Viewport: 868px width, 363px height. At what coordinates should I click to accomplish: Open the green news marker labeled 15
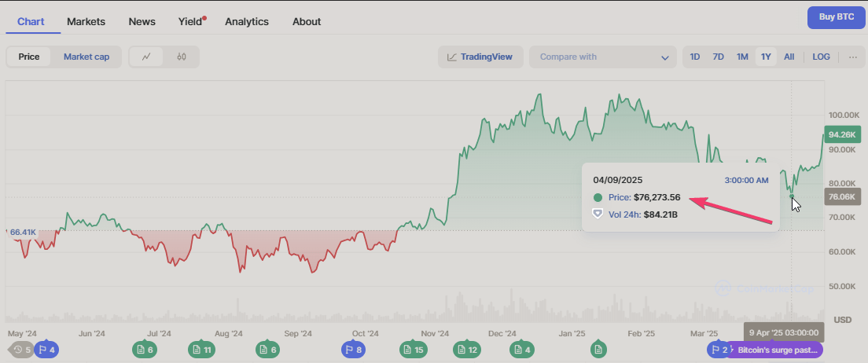413,350
